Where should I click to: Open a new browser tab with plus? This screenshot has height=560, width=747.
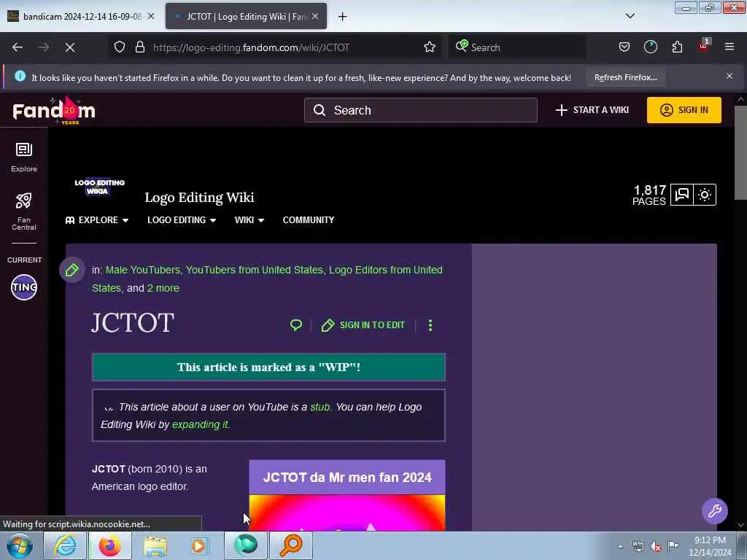[343, 17]
